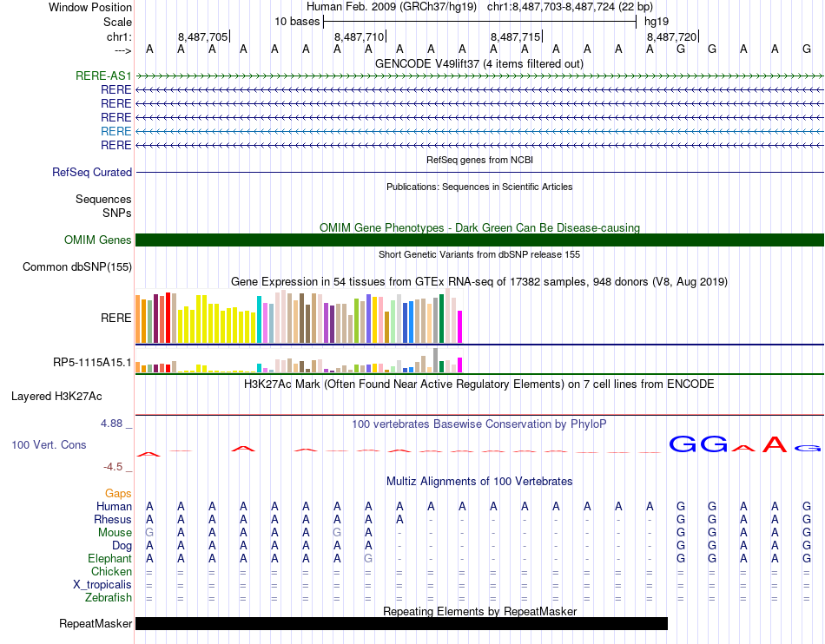The image size is (825, 644).
Task: Open the GENCODE V49lift37 track title
Action: [x=479, y=63]
